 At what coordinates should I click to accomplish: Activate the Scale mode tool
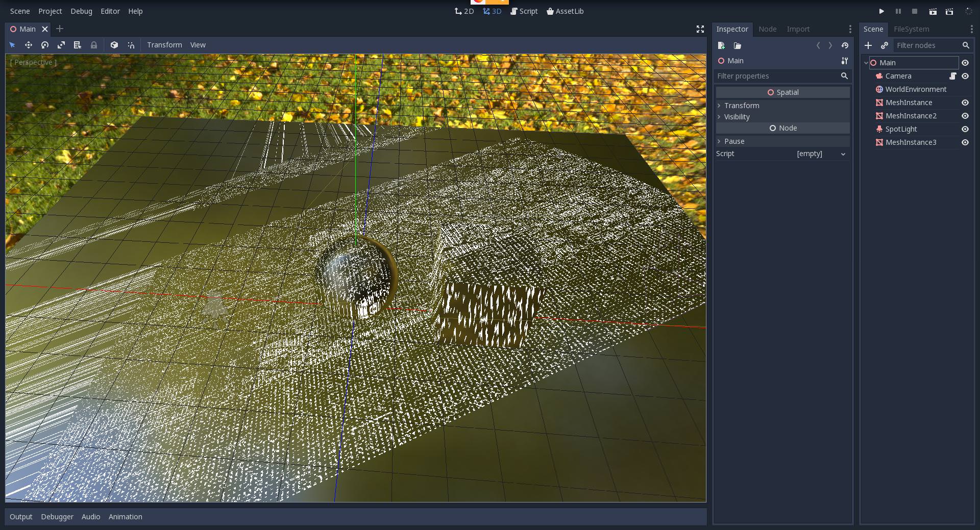61,45
